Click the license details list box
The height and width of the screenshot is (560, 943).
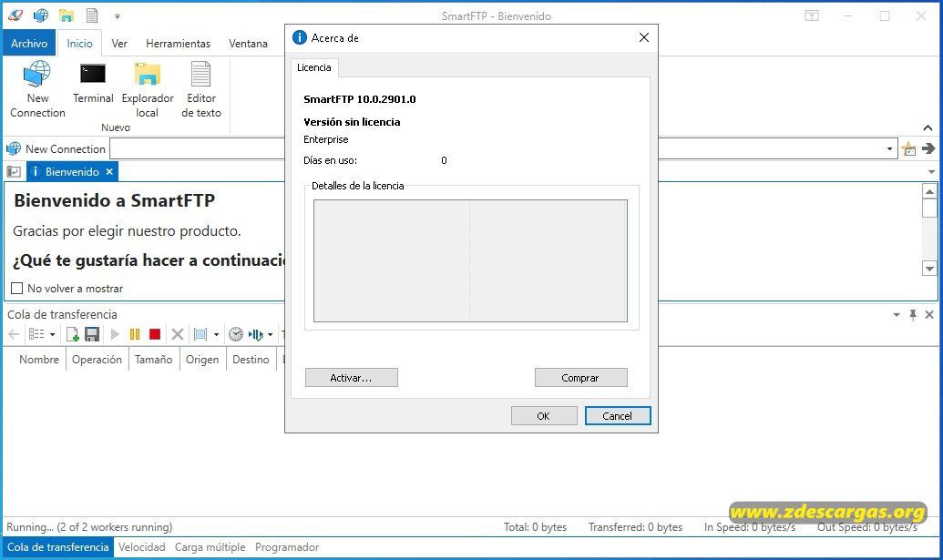click(x=470, y=260)
